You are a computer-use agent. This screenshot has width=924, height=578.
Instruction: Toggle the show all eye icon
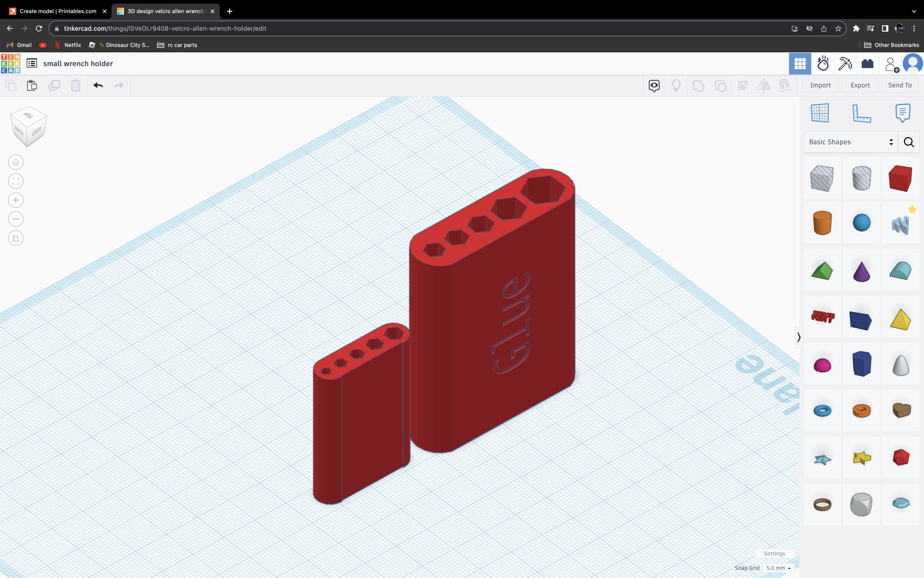click(654, 85)
